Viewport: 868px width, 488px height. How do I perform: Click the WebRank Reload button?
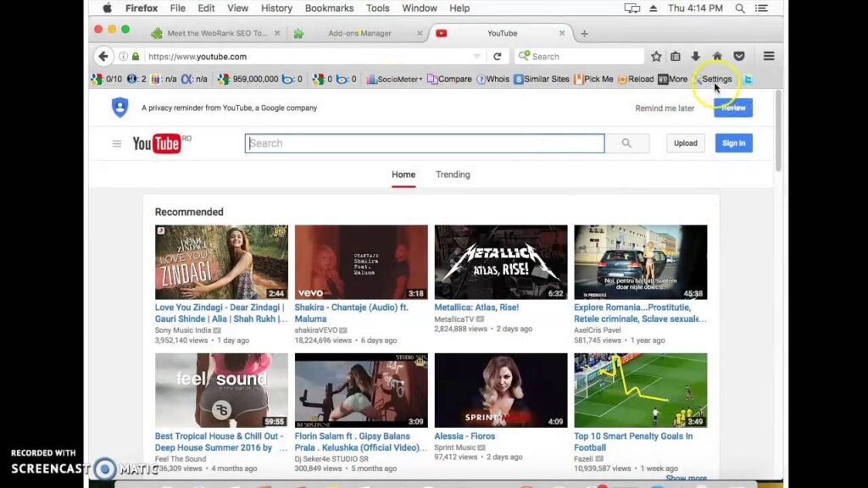(x=636, y=79)
